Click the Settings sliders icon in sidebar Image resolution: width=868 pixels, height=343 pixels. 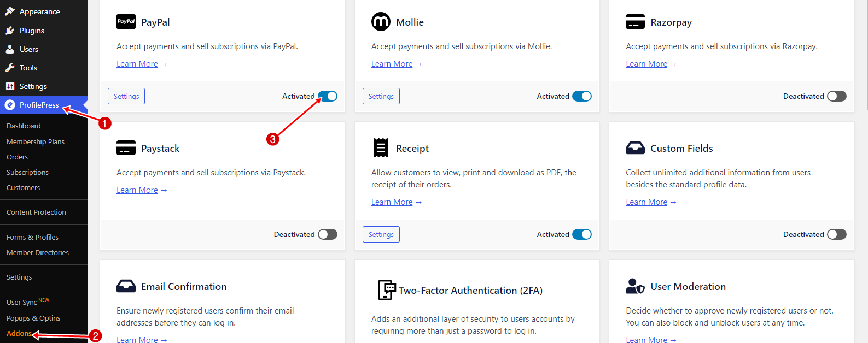point(10,86)
